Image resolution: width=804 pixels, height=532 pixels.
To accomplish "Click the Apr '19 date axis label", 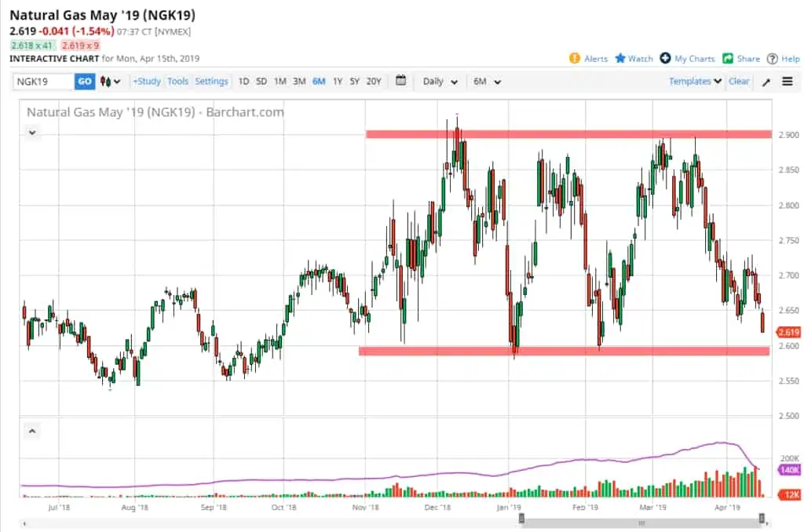I will 727,508.
